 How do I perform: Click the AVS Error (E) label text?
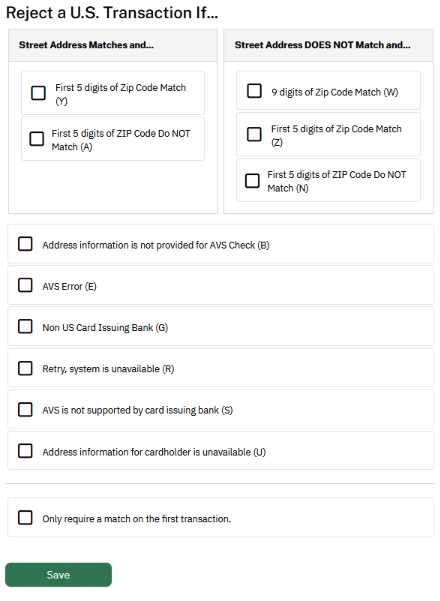point(69,287)
